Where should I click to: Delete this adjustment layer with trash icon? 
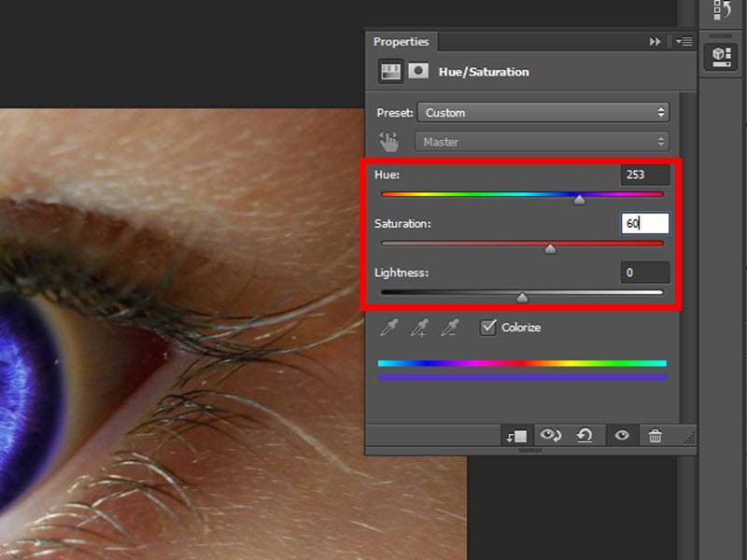pyautogui.click(x=655, y=436)
